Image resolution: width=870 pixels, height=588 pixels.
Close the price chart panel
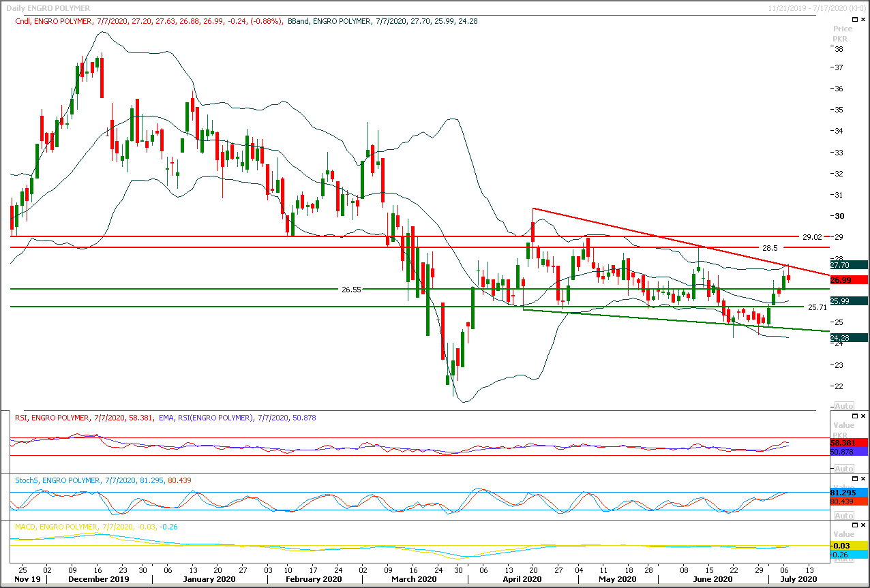tap(865, 20)
